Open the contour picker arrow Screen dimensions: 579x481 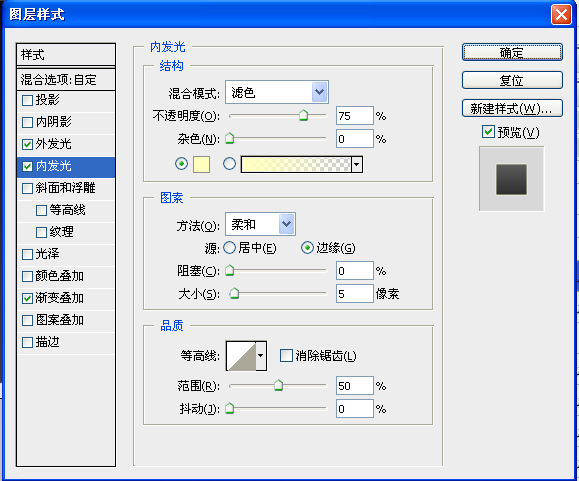coord(261,356)
